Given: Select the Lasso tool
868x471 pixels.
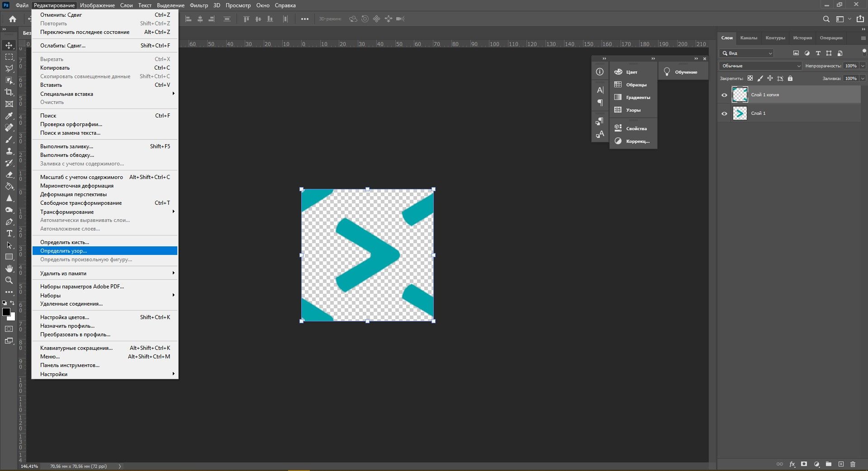Looking at the screenshot, I should (x=9, y=69).
